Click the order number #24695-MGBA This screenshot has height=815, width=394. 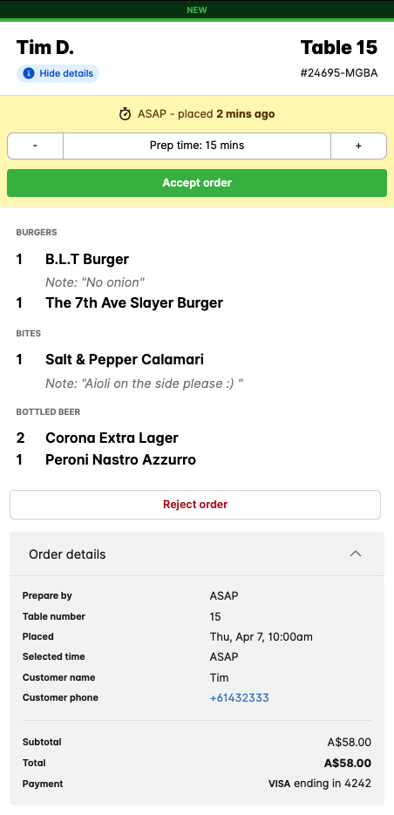point(339,73)
